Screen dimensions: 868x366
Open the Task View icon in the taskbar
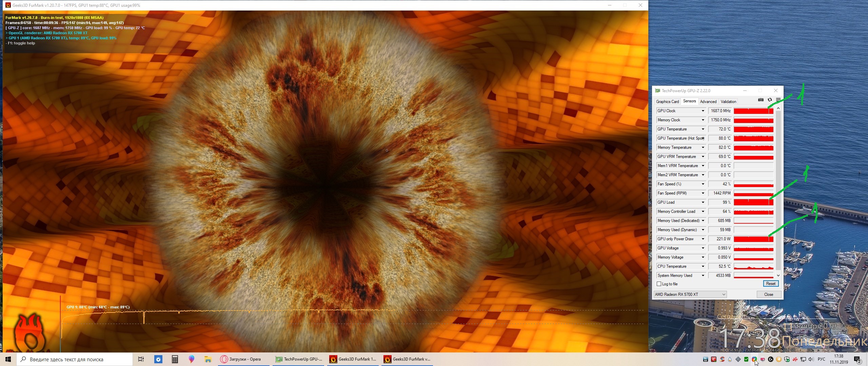click(141, 359)
